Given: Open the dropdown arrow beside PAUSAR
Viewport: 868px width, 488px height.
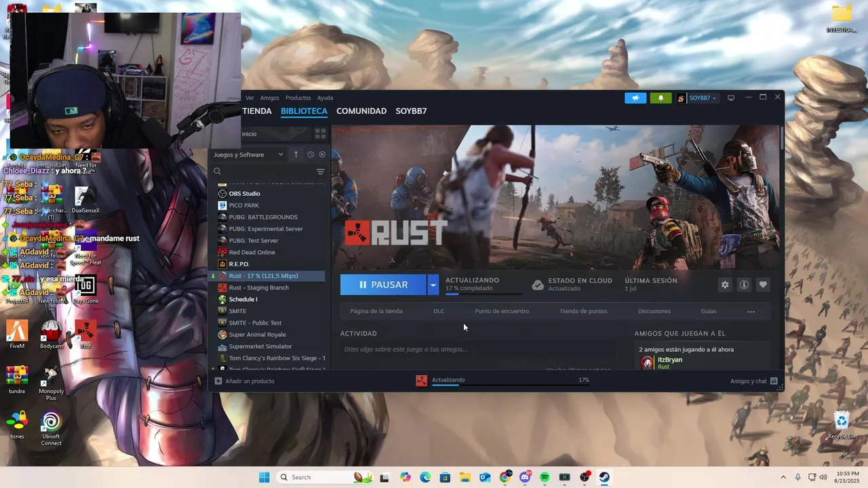Looking at the screenshot, I should (x=433, y=285).
